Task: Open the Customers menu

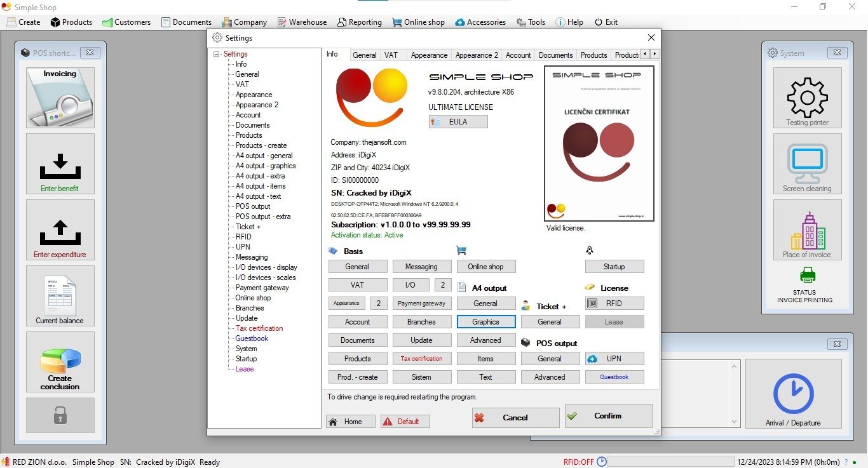Action: (126, 22)
